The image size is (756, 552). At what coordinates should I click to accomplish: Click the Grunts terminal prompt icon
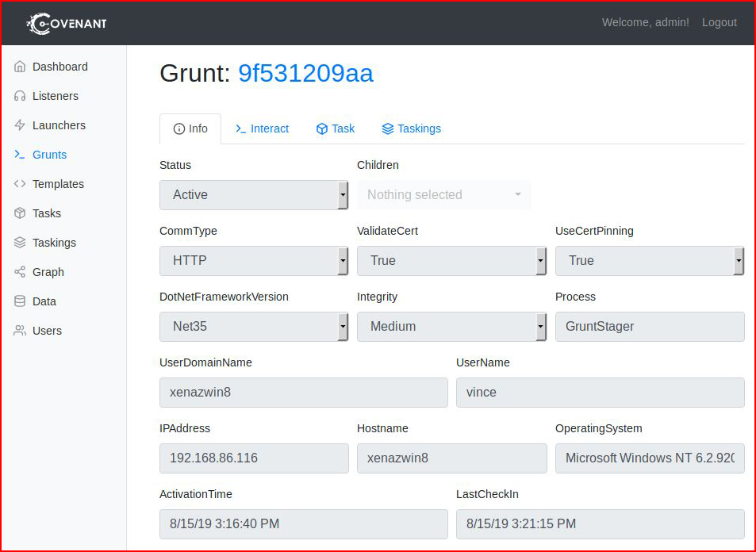point(20,155)
